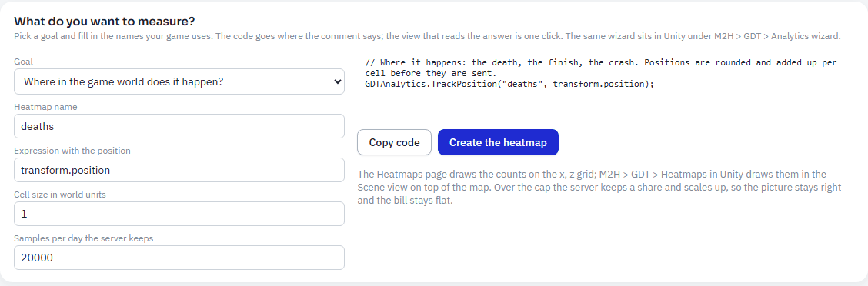Select the Samples per day field showing 20000
Screen dimensions: 868x286
(179, 258)
